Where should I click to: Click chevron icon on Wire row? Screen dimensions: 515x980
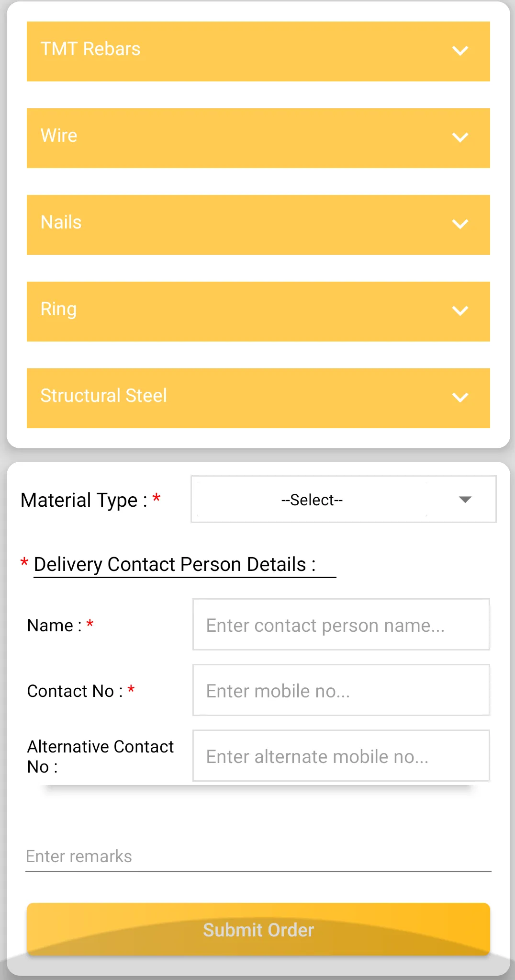pyautogui.click(x=460, y=137)
